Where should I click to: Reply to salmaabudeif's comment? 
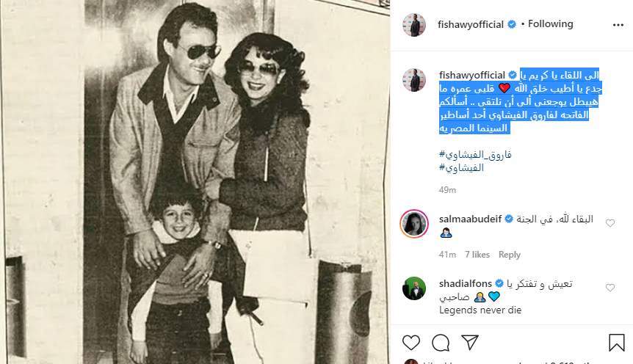[510, 255]
